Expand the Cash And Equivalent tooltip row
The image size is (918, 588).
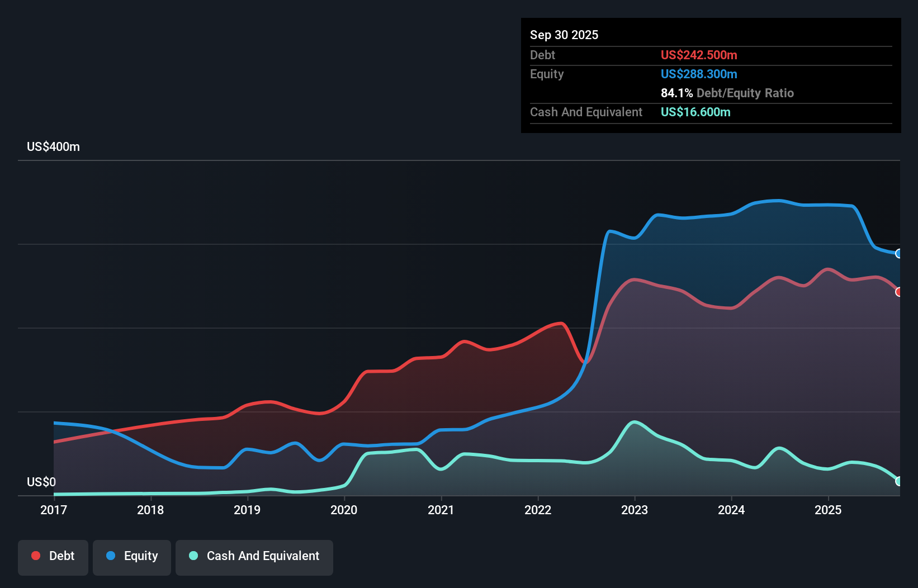pos(586,112)
